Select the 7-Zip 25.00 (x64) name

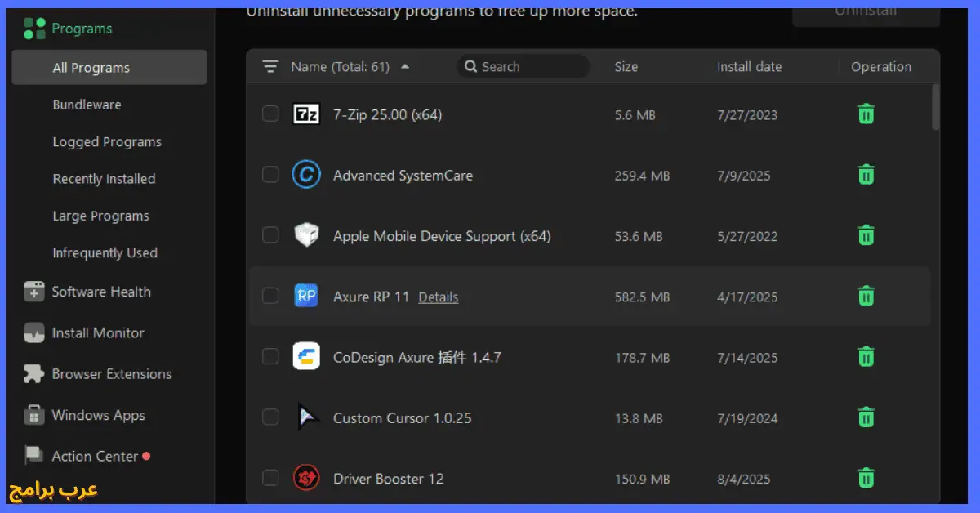tap(388, 115)
